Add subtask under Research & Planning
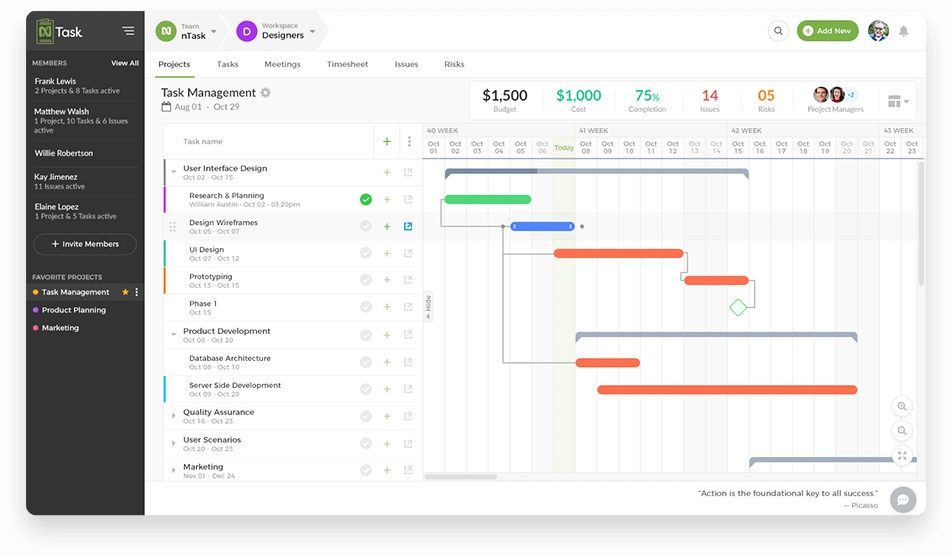Viewport: 952px width, 556px height. (387, 199)
